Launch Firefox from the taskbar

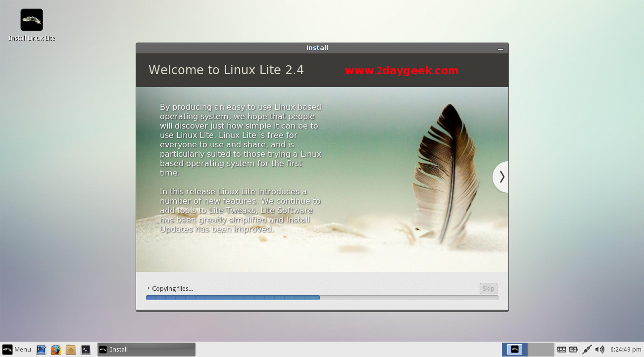click(x=56, y=350)
